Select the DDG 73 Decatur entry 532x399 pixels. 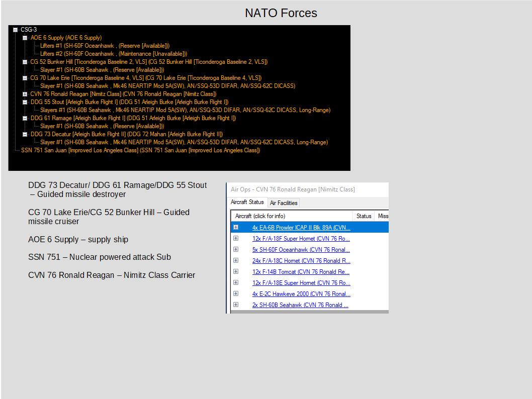coord(127,134)
